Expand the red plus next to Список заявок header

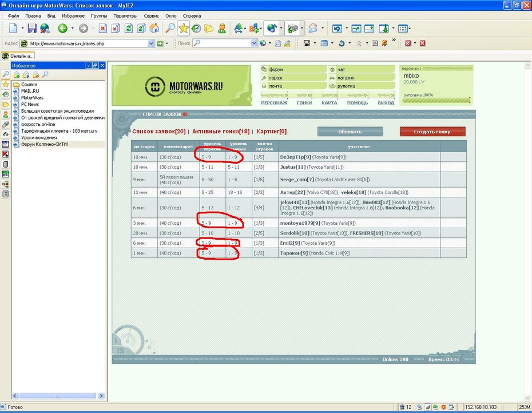click(x=185, y=114)
